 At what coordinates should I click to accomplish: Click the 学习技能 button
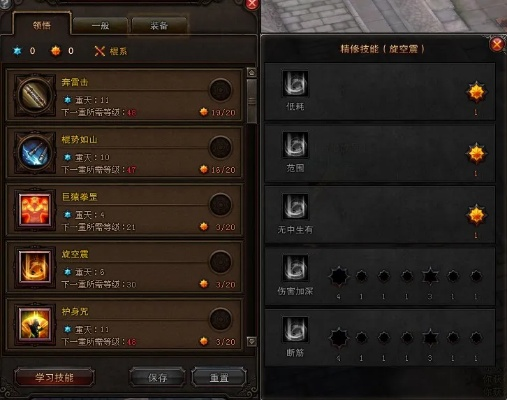click(54, 377)
